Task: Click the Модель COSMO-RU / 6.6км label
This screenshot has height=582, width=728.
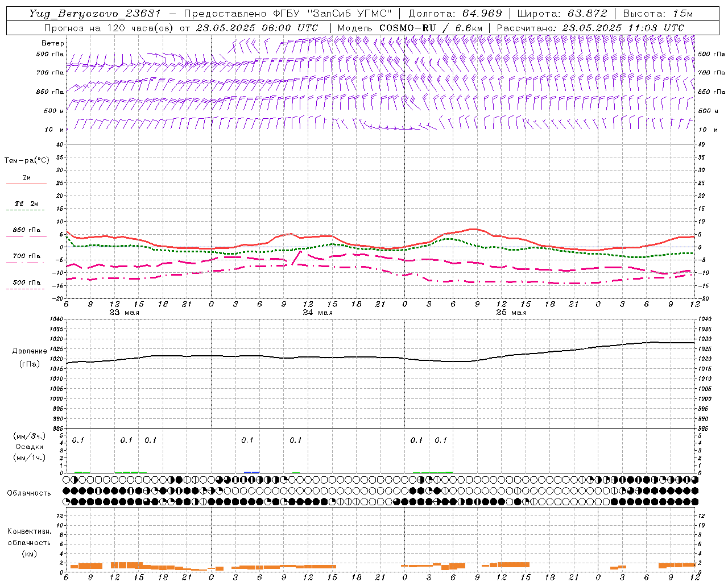Action: (x=410, y=28)
